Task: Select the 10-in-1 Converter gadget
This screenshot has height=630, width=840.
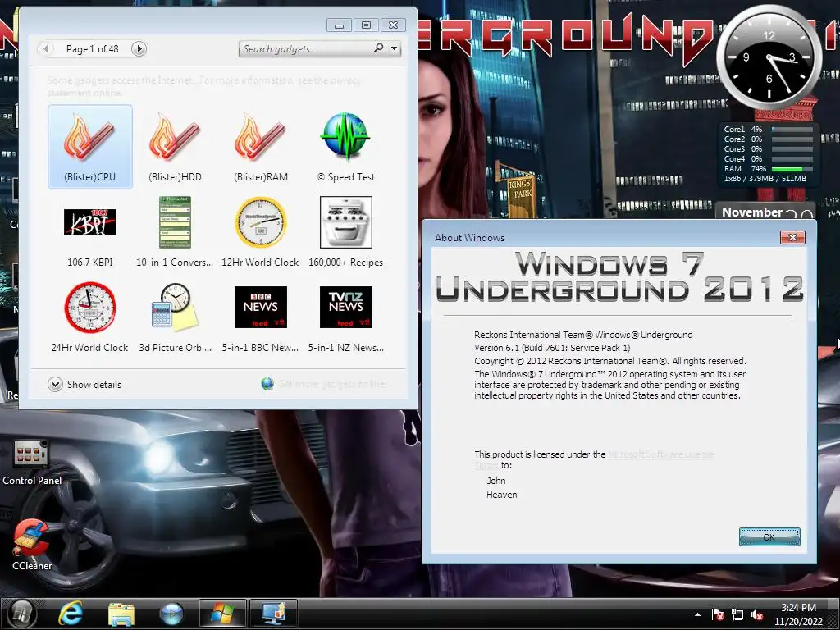Action: coord(176,232)
